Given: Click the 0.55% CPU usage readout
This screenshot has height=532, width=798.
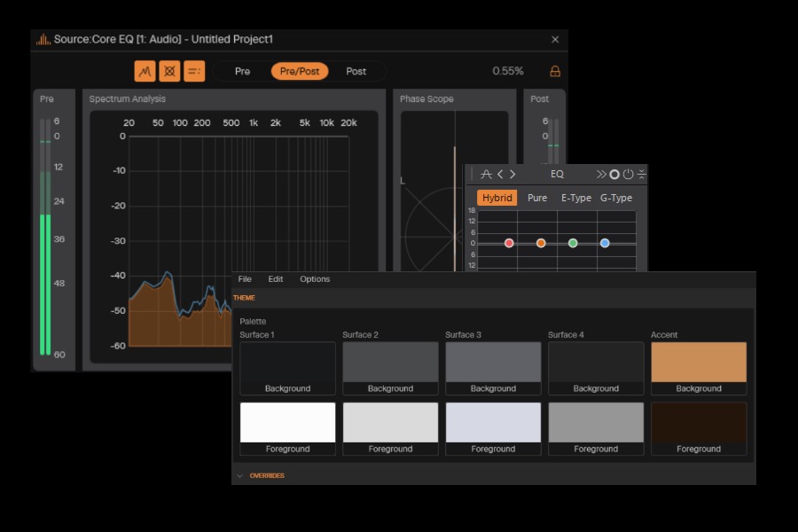Looking at the screenshot, I should 508,71.
